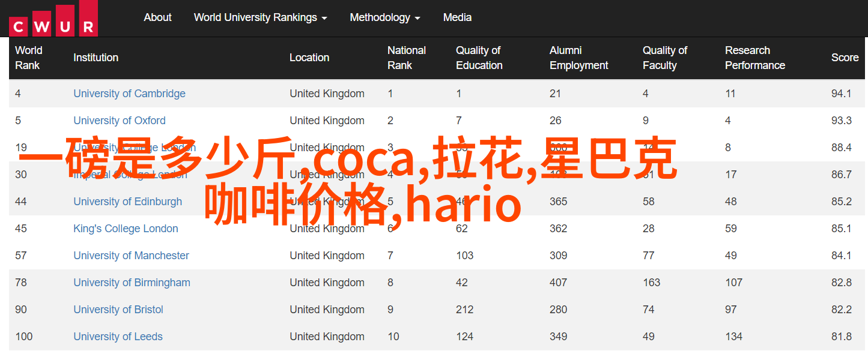The image size is (868, 351).
Task: Click the Institution column header
Action: pos(96,58)
